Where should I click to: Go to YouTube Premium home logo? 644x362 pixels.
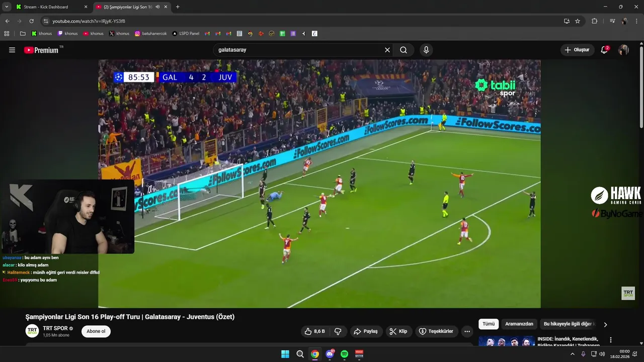41,50
